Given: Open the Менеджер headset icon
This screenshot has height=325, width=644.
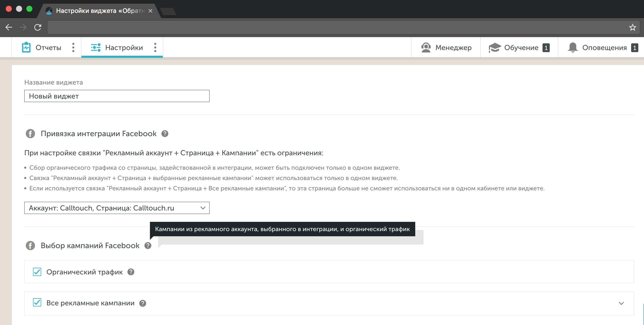Looking at the screenshot, I should point(426,47).
